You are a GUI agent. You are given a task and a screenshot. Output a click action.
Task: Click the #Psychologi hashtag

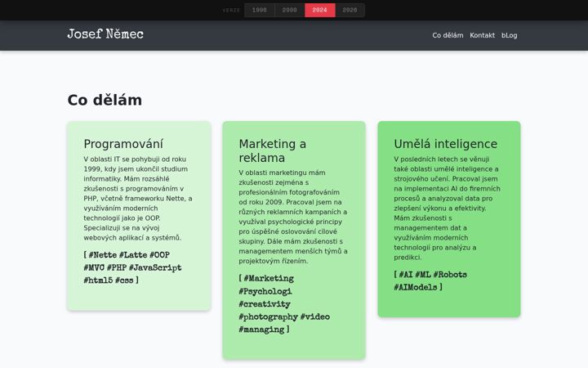point(265,291)
